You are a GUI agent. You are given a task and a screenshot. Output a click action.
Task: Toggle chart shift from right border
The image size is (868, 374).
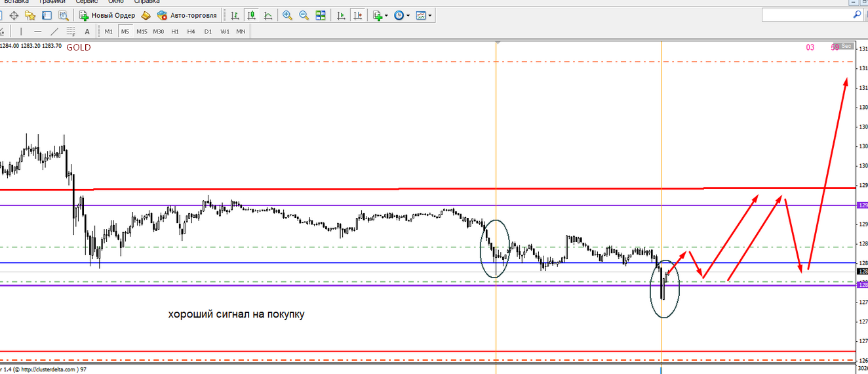pyautogui.click(x=357, y=15)
